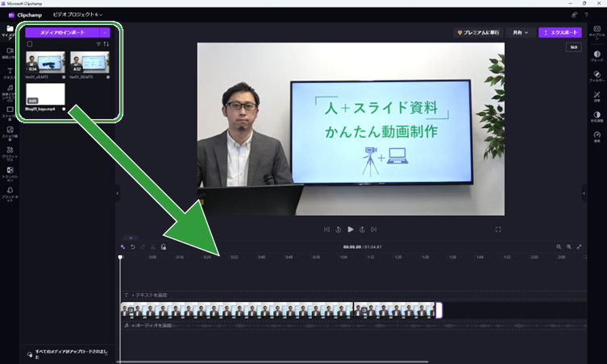
Task: Open the Effects wand panel
Action: (597, 97)
